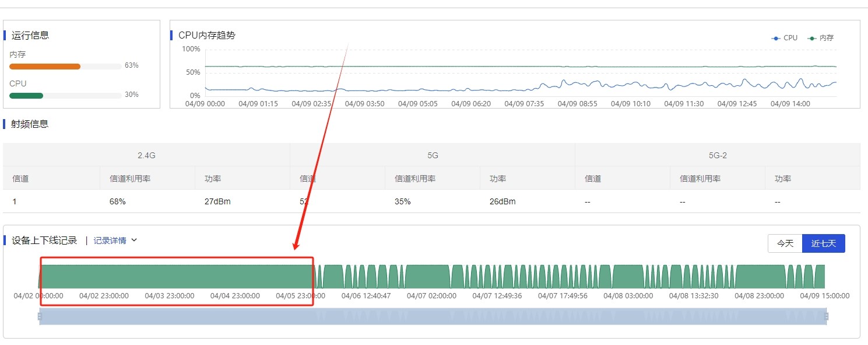This screenshot has height=345, width=868.
Task: Click the 27dBm power value cell
Action: point(217,202)
